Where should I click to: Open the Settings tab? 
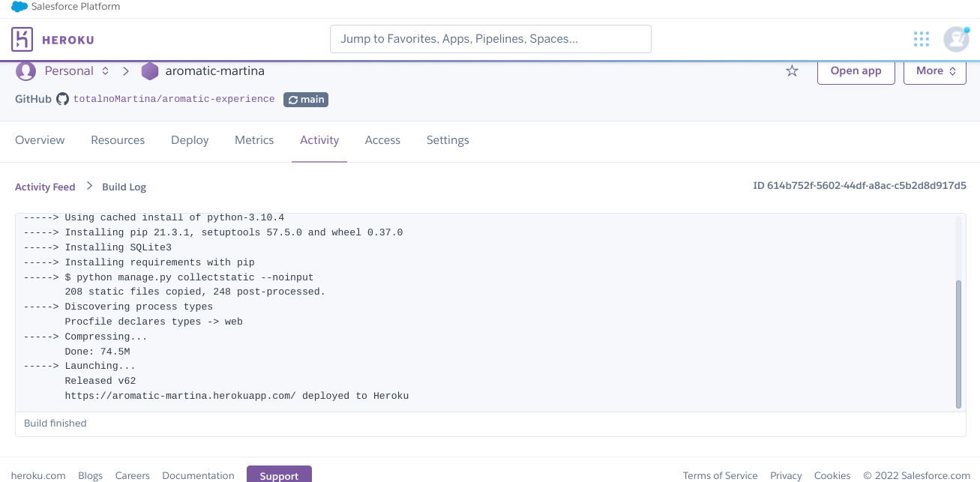[448, 140]
